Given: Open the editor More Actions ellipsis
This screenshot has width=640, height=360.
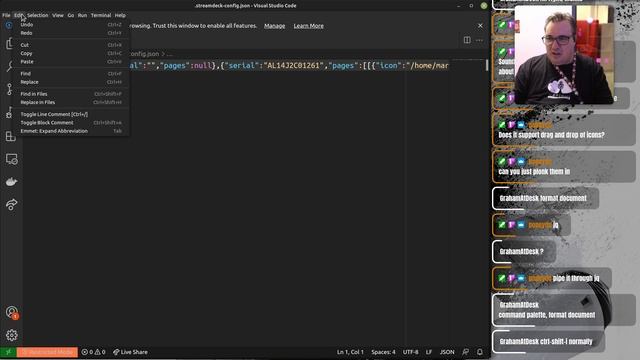Looking at the screenshot, I should click(x=479, y=40).
